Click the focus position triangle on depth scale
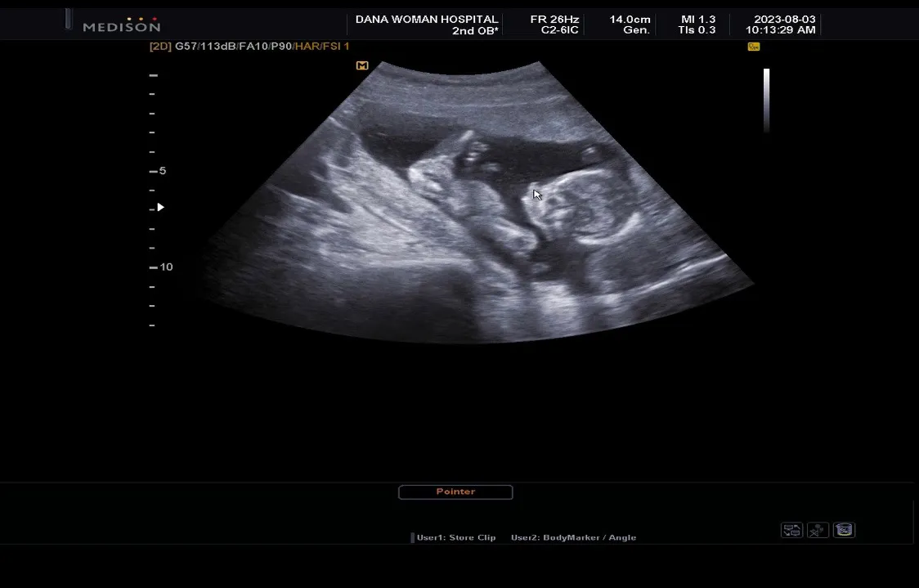 coord(160,208)
